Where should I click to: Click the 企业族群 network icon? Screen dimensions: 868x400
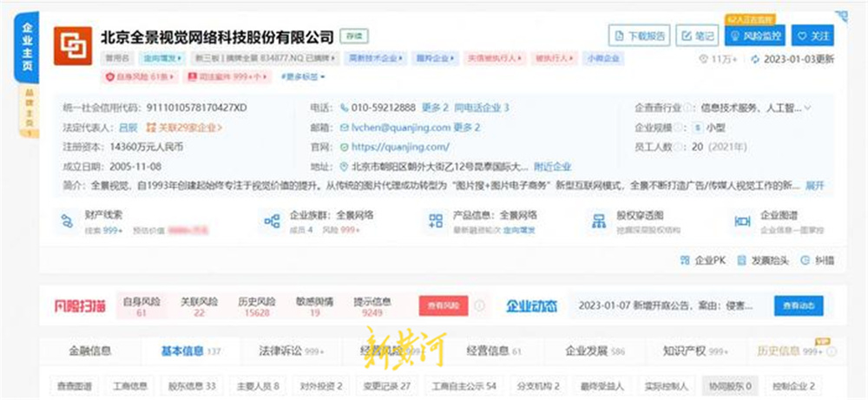click(272, 222)
